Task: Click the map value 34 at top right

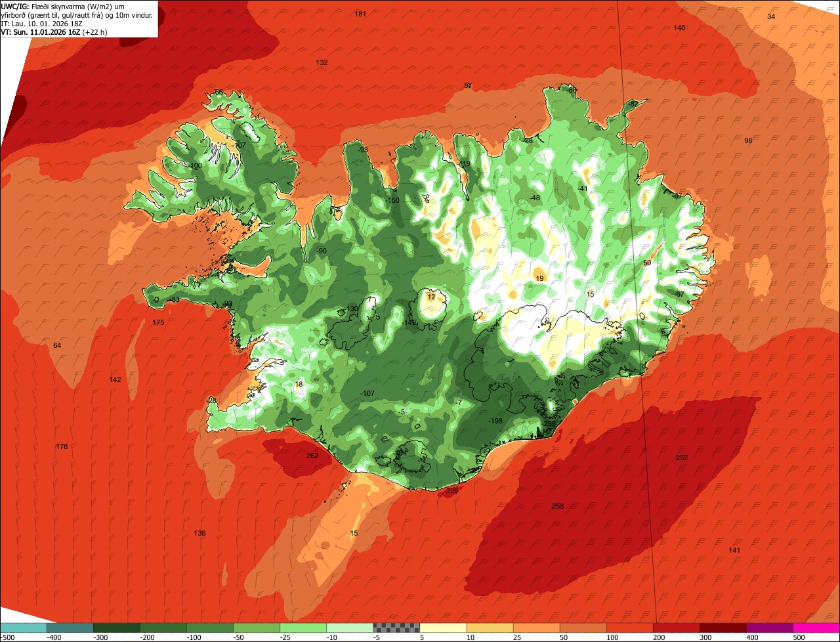Action: pos(771,16)
